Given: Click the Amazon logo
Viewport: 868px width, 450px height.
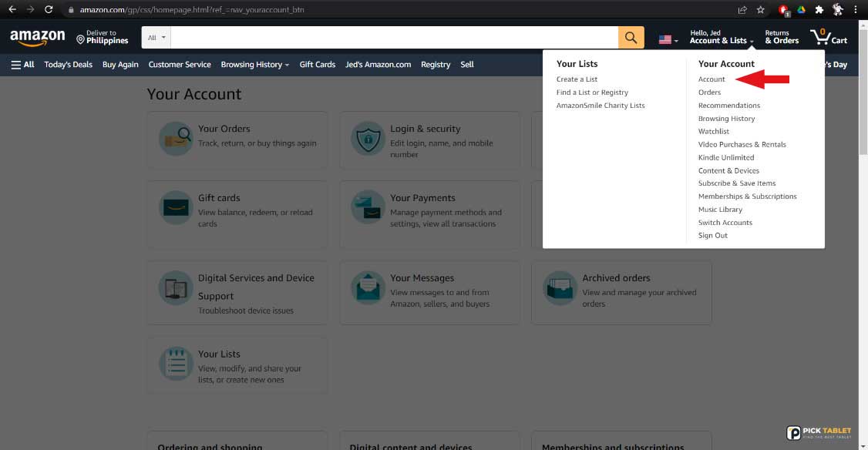Looking at the screenshot, I should [x=37, y=38].
